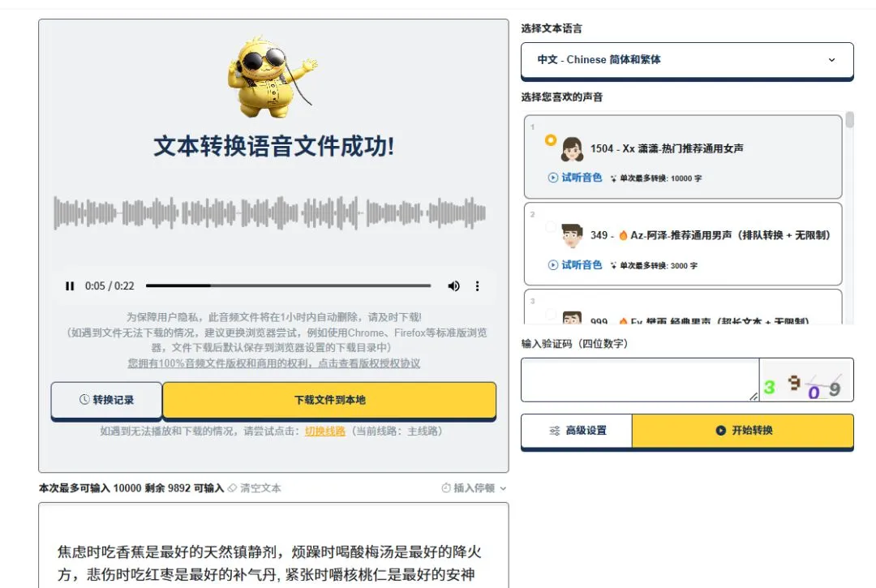Open the copyright license agreement link
This screenshot has width=876, height=588.
click(x=274, y=363)
